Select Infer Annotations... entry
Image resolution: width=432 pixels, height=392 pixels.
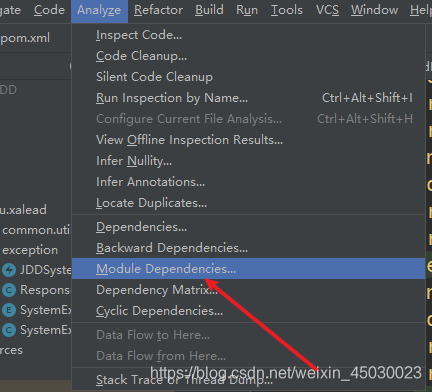coord(248,182)
